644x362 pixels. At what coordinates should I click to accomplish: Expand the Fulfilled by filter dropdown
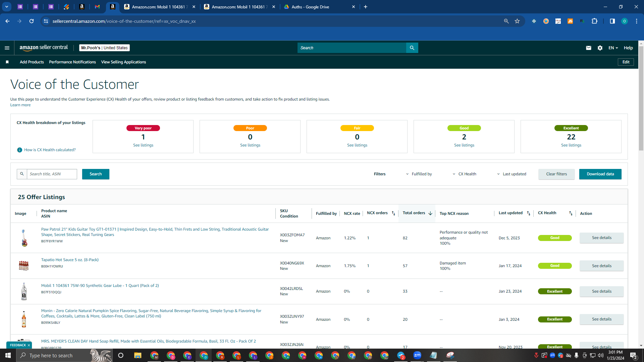point(419,174)
